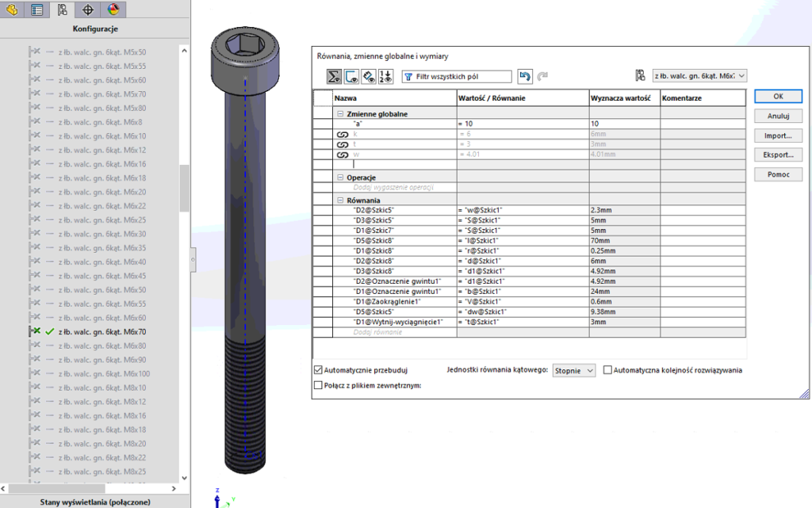Collapse the Operacje section
This screenshot has width=812, height=508.
(340, 177)
